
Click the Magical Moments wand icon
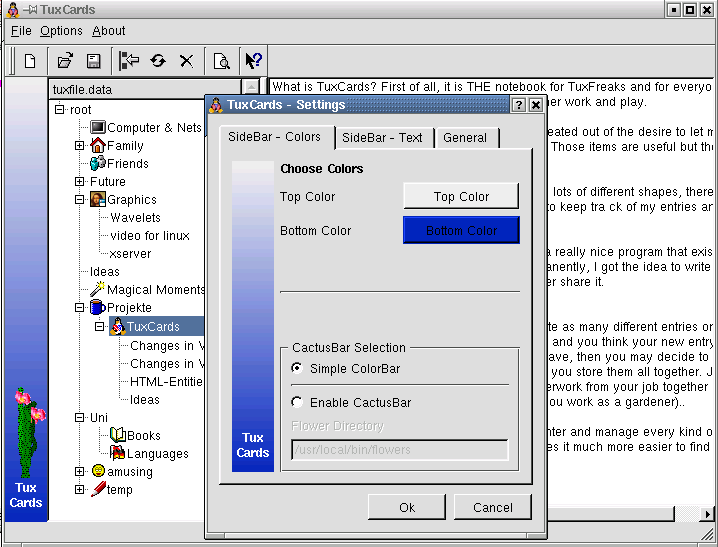98,289
